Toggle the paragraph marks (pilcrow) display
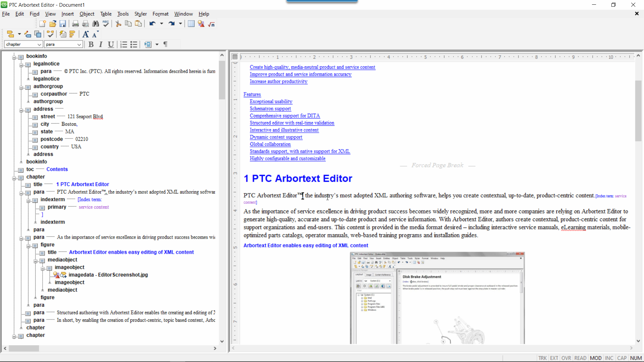 165,44
